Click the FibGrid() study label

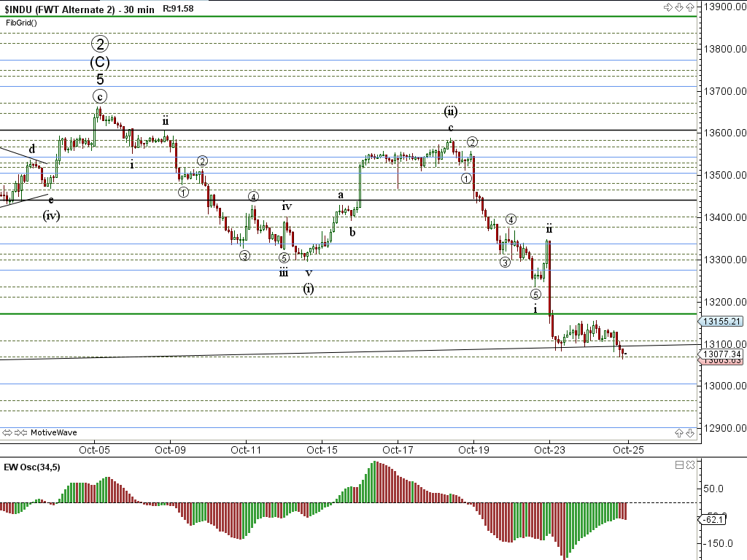pyautogui.click(x=21, y=23)
